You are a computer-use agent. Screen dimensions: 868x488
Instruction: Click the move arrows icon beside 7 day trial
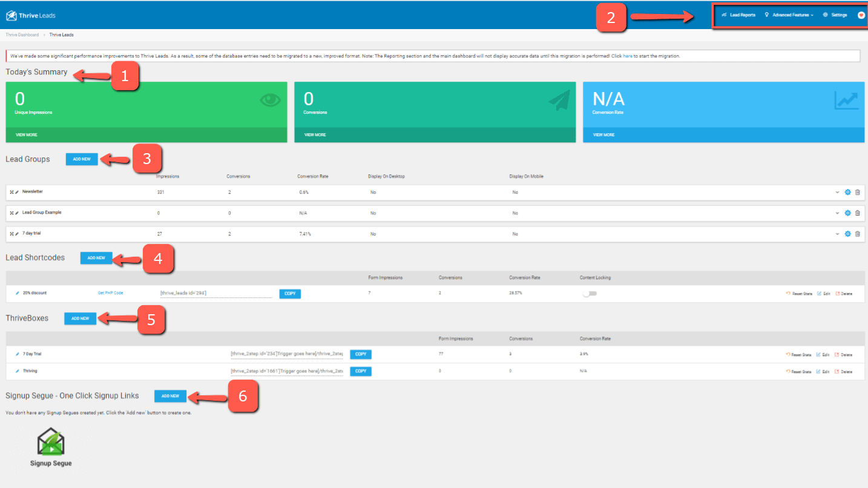[x=12, y=233]
